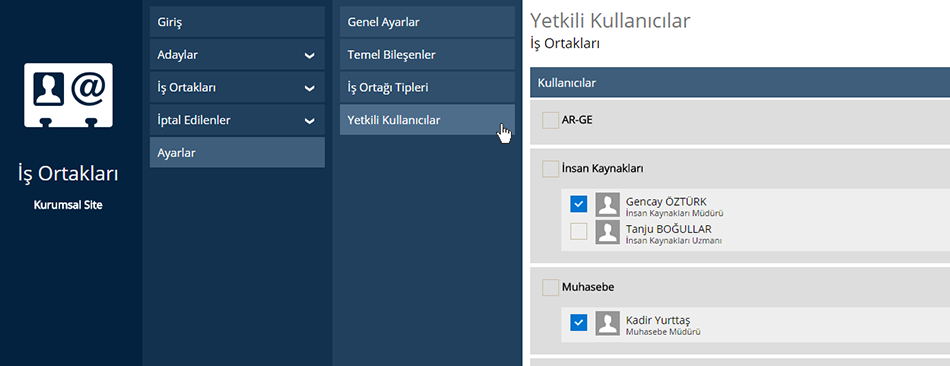Click the İş Ortakları contact card logo
Viewport: 950px width, 366px height.
[68, 96]
